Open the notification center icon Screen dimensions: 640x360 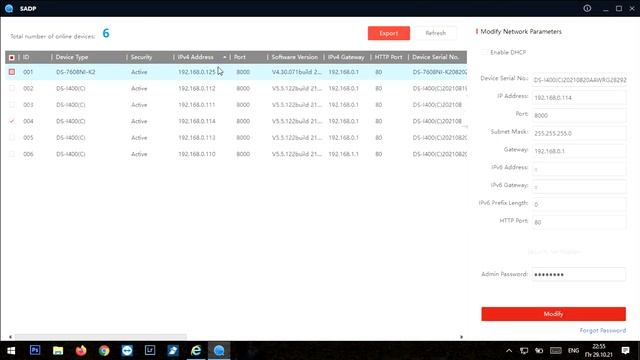625,350
